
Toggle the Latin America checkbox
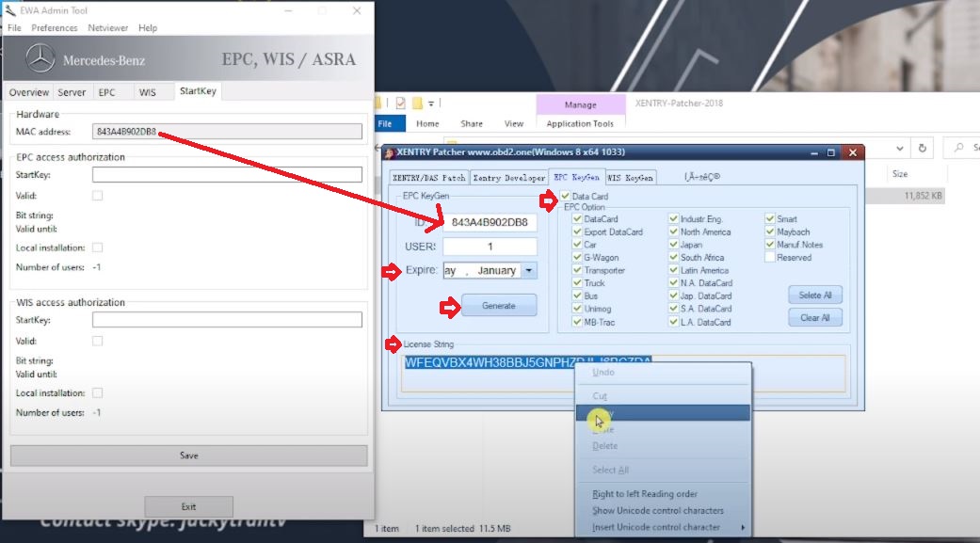(673, 271)
